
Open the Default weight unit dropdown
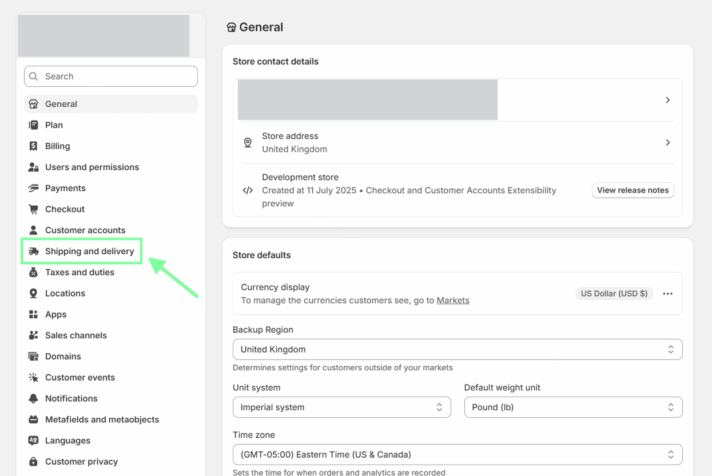(573, 407)
